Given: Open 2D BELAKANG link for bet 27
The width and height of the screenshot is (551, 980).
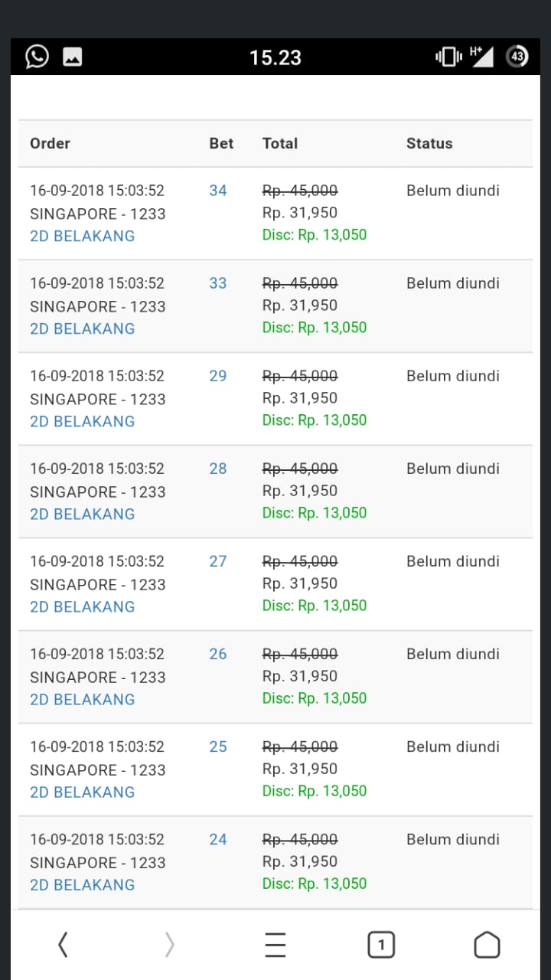Looking at the screenshot, I should pos(83,606).
